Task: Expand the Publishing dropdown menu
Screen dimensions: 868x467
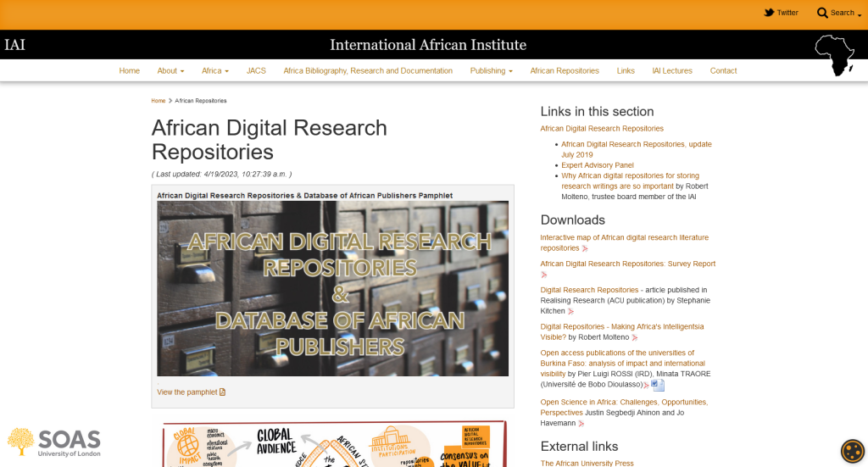Action: click(x=491, y=71)
